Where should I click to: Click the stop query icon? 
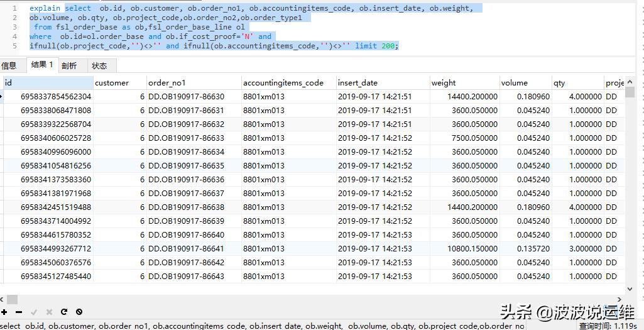[79, 312]
